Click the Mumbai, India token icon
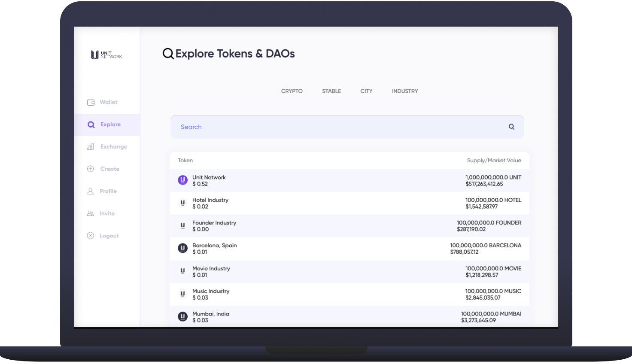This screenshot has width=632, height=364. 183,317
